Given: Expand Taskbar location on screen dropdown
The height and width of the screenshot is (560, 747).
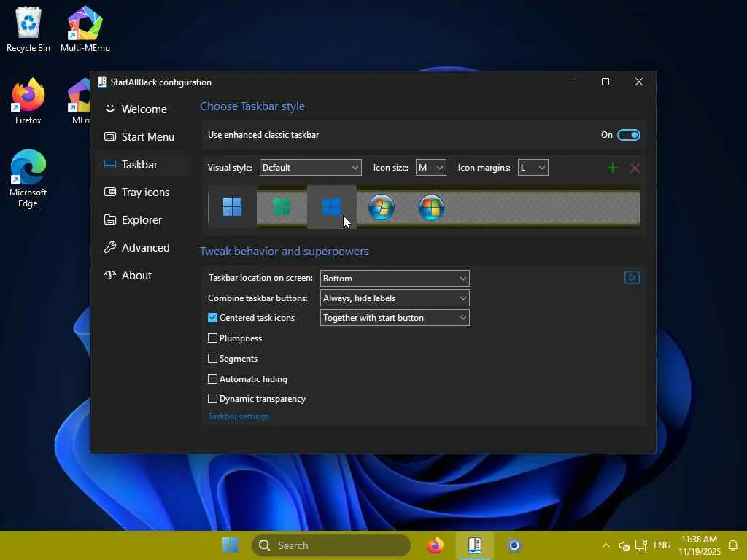Looking at the screenshot, I should (x=395, y=278).
